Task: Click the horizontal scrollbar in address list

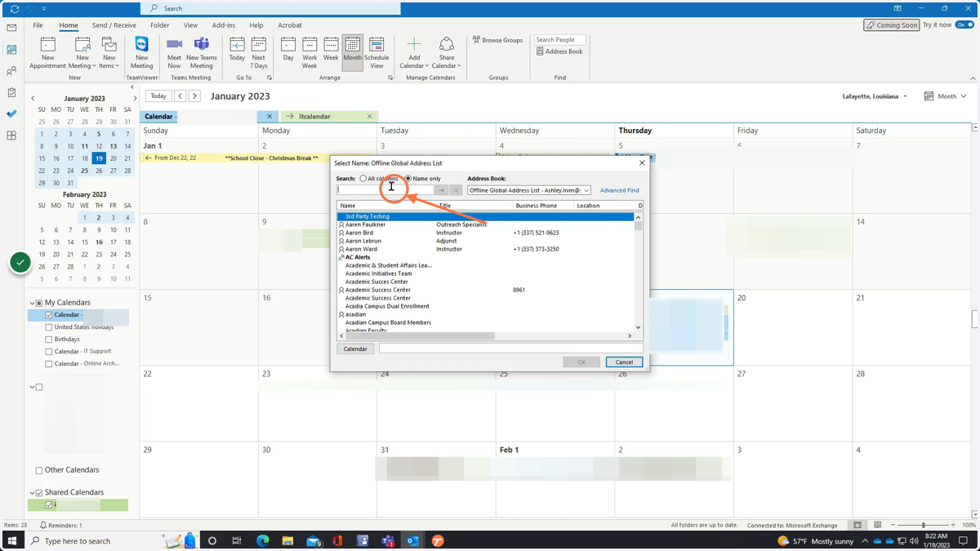Action: coord(420,335)
